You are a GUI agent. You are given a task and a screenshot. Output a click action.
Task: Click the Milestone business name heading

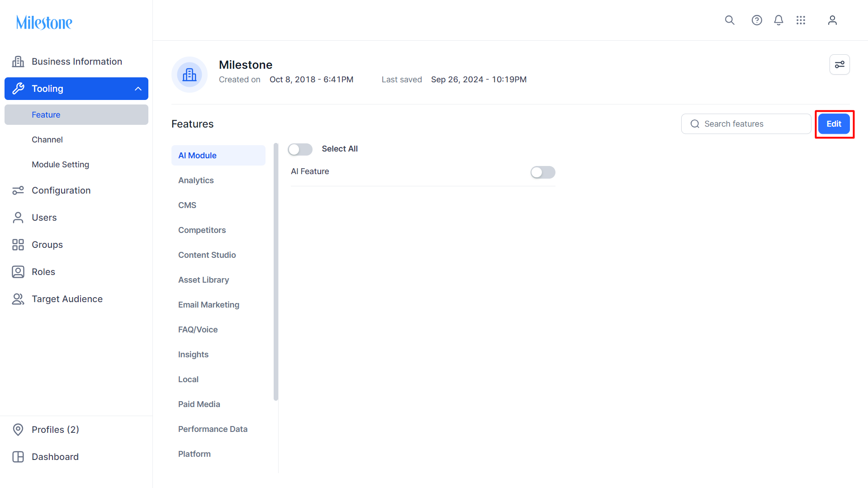(x=246, y=65)
